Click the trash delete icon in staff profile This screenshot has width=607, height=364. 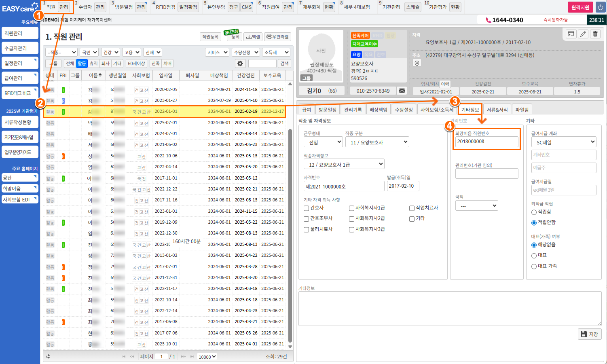(x=595, y=34)
